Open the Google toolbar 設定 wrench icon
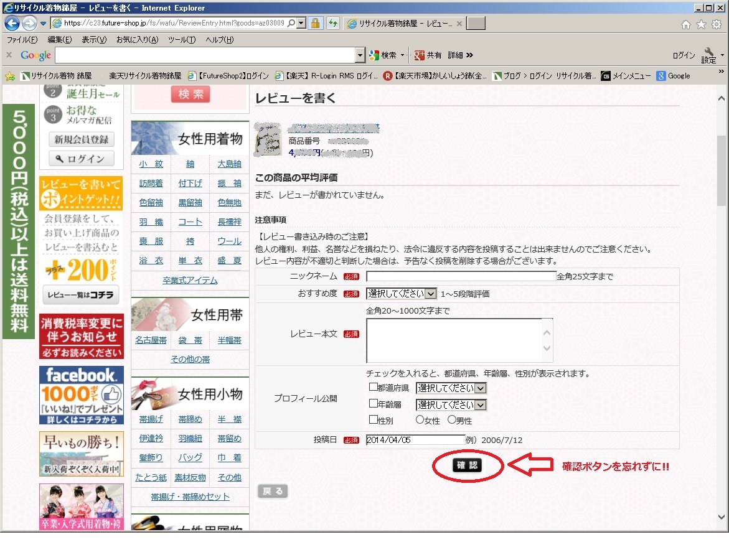This screenshot has width=729, height=560. click(x=709, y=55)
